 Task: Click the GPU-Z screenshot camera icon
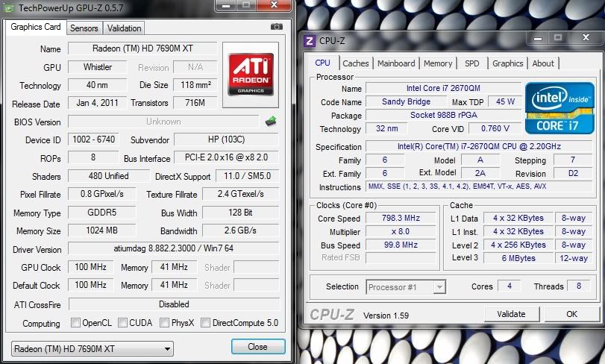[276, 27]
